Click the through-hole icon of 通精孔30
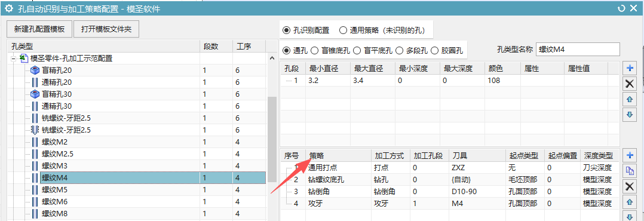This screenshot has height=221, width=644. 35,106
